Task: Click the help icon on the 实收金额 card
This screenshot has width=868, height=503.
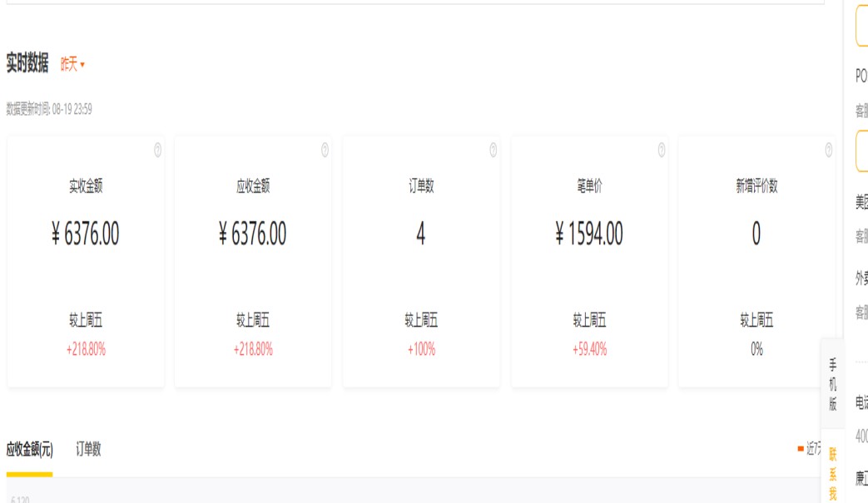Action: point(157,150)
